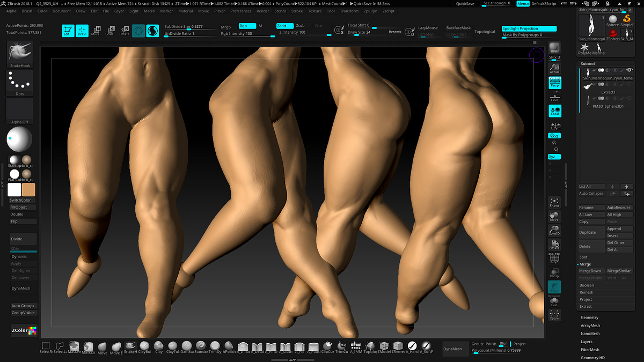Choose the ClayBuildup brush
Image resolution: width=644 pixels, height=362 pixels.
tap(145, 347)
